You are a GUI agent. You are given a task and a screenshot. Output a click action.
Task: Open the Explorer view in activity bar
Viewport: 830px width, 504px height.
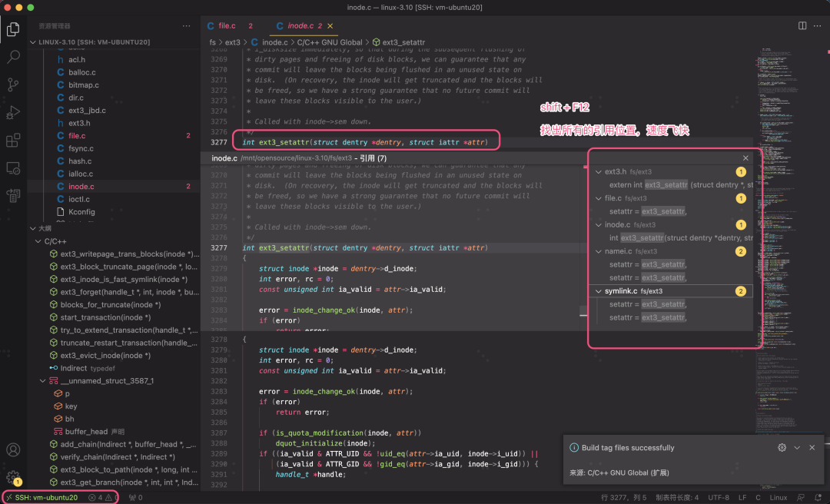pyautogui.click(x=13, y=30)
